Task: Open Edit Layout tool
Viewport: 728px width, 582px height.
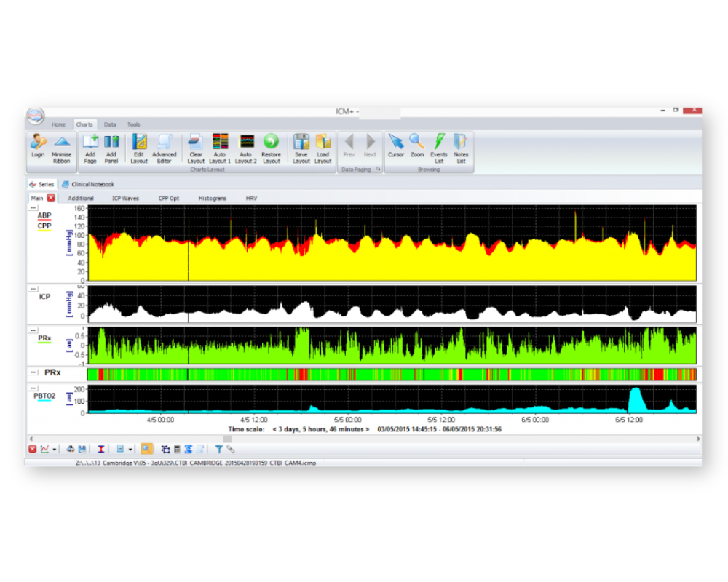Action: (139, 143)
